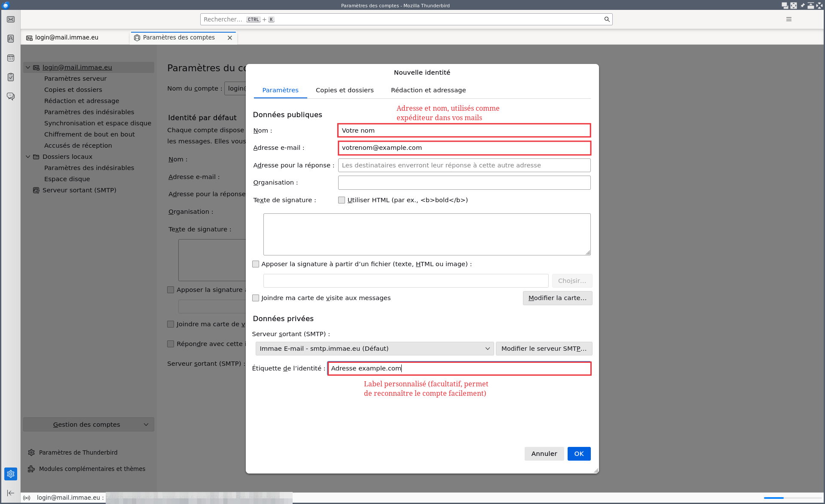The image size is (825, 504).
Task: Close the Paramètres des comptes tab
Action: [x=230, y=38]
